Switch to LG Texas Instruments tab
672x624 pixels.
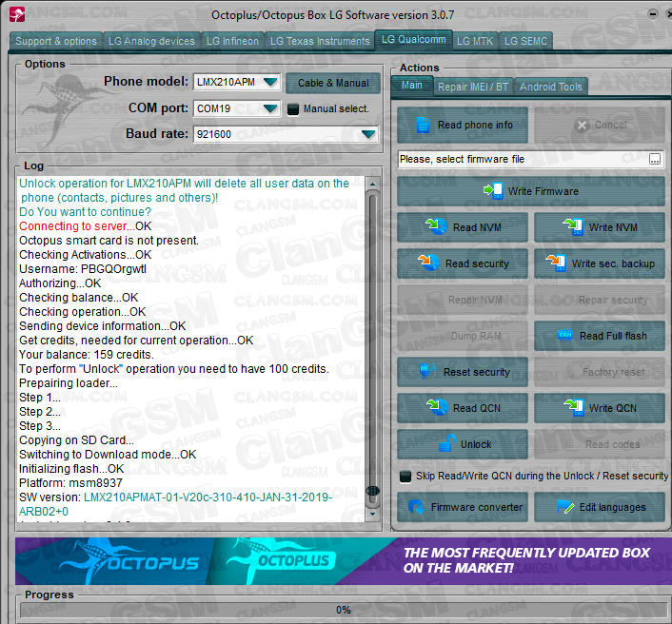tap(320, 41)
